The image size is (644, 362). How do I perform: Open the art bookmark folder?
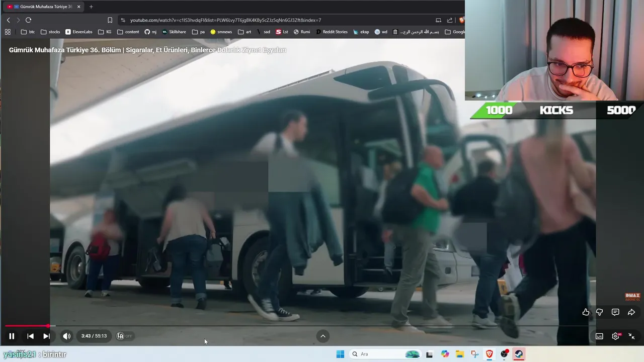click(x=245, y=32)
